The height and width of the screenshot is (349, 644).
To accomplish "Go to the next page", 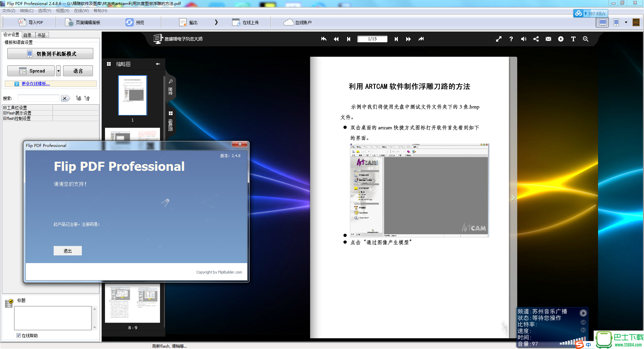I will click(x=396, y=39).
